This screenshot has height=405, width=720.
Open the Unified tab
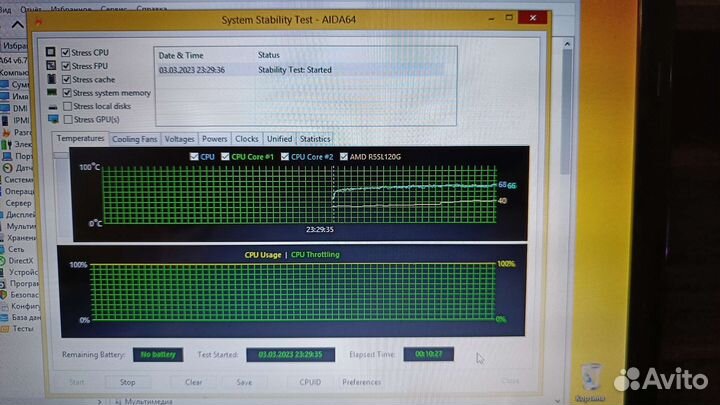[x=279, y=139]
